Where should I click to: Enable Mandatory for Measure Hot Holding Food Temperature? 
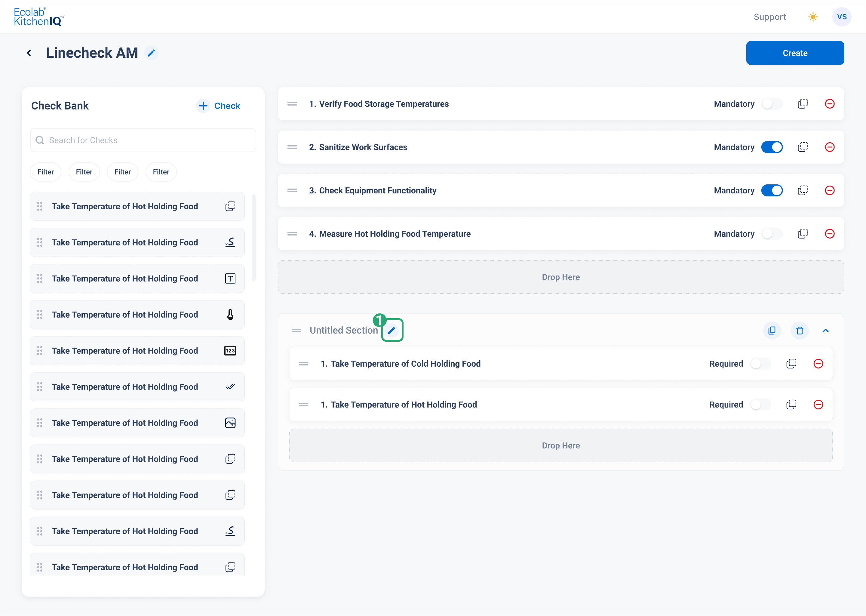point(772,234)
